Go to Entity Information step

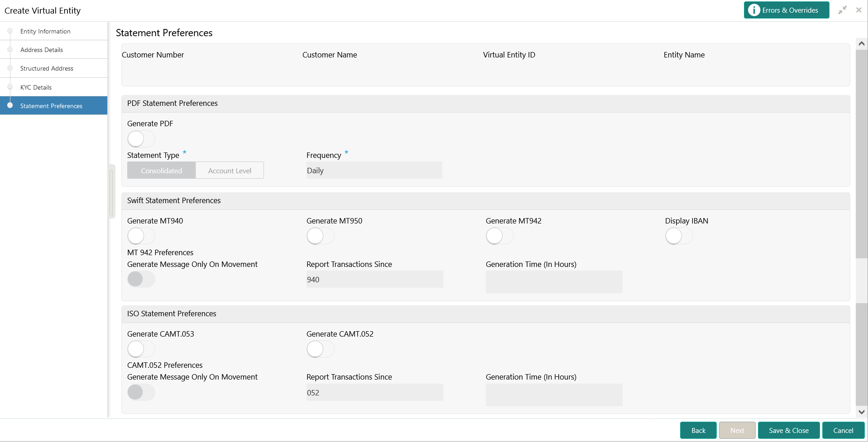tap(45, 31)
